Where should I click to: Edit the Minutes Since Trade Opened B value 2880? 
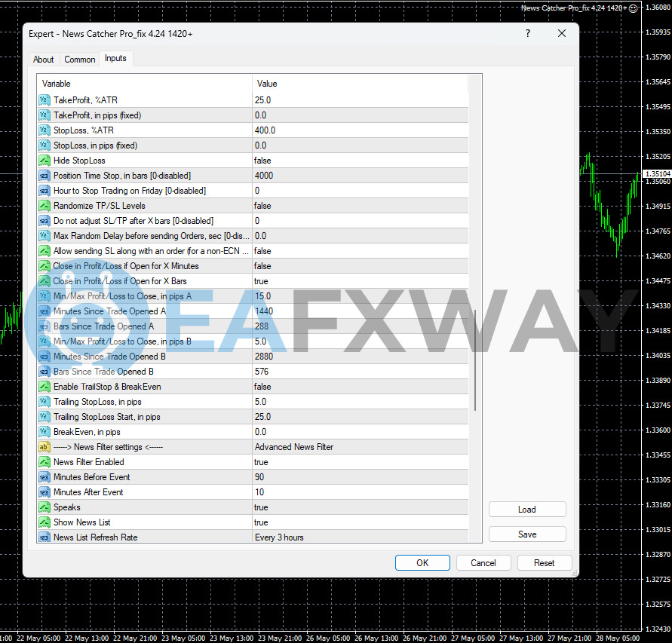click(360, 357)
